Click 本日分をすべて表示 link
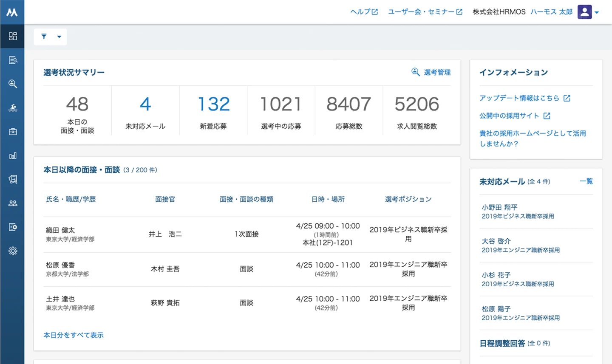Screen dimensions: 612x364 [74, 335]
